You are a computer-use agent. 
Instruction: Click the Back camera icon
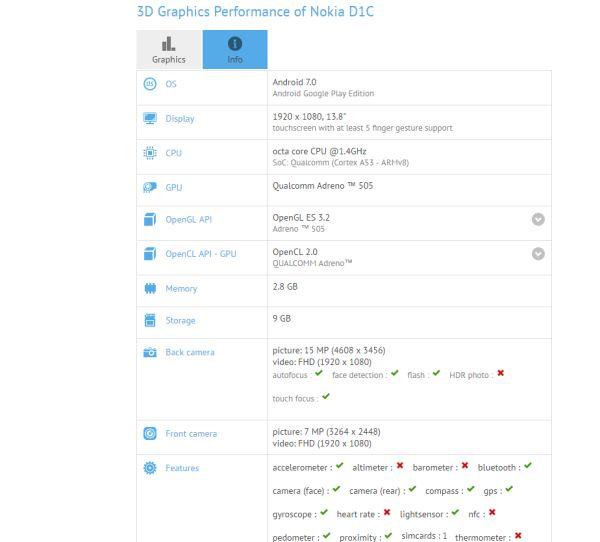(x=150, y=352)
